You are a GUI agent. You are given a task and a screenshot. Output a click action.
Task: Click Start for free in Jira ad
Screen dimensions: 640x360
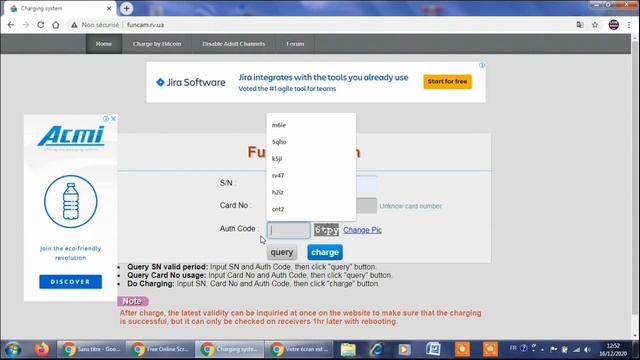447,82
